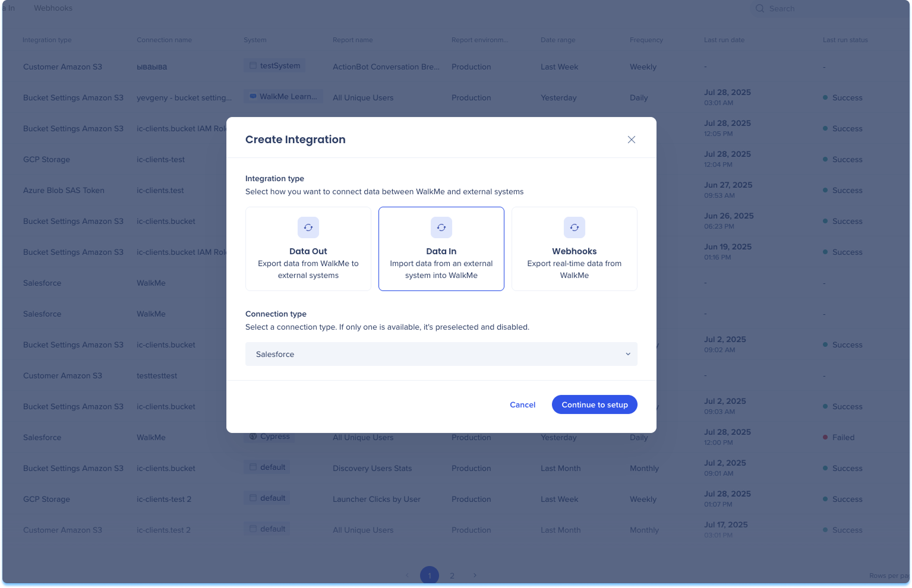
Task: Click default tag in Discovery Users Stats row
Action: point(267,467)
